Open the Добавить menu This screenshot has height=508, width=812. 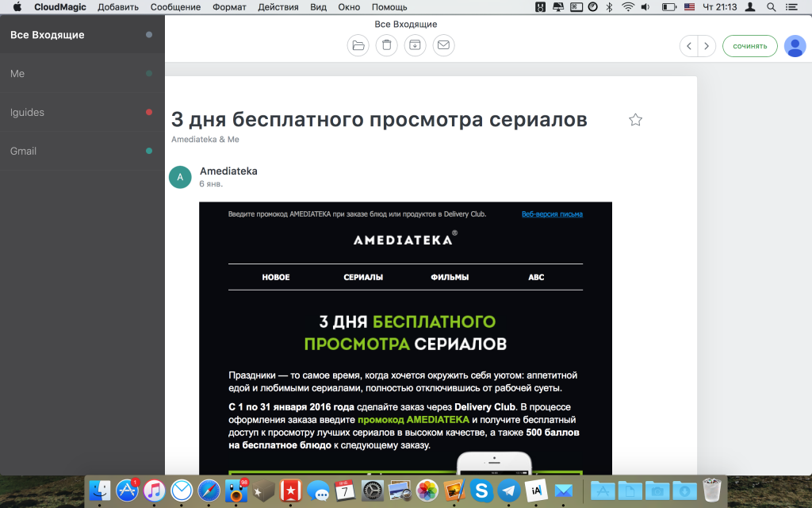pyautogui.click(x=118, y=7)
